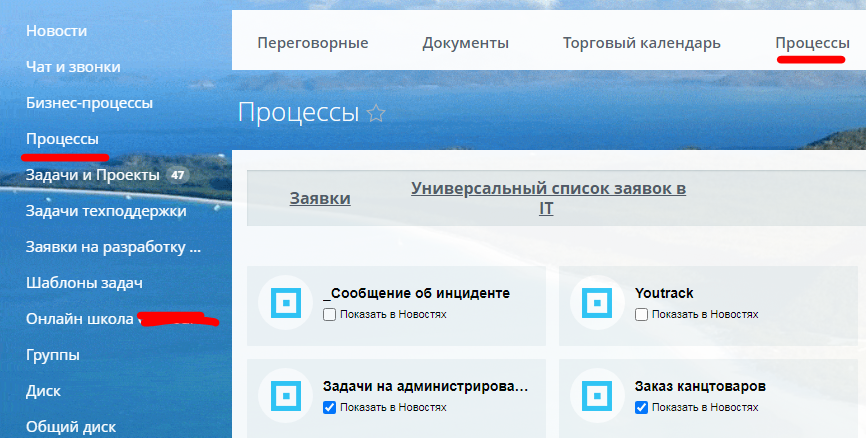Add Процессы page to favorites star
The height and width of the screenshot is (438, 866).
[x=376, y=113]
